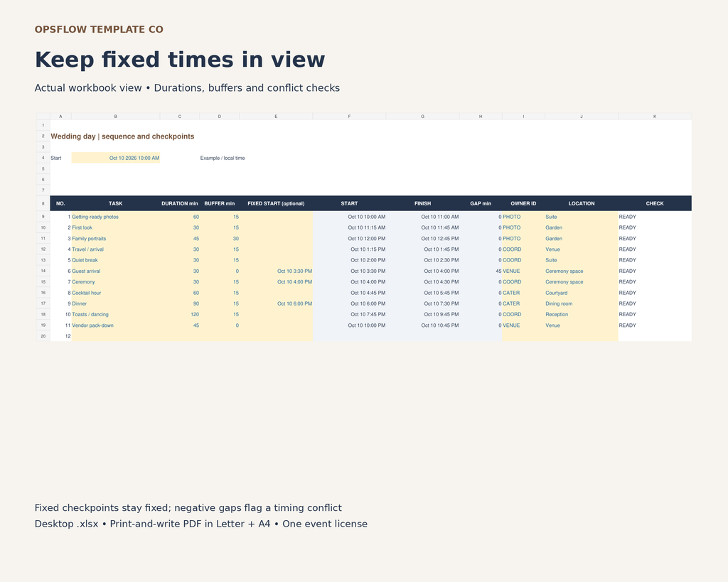Click the fixed start "Oct 10 6:00 PM" in Dinner row
This screenshot has width=728, height=582.
click(x=277, y=303)
